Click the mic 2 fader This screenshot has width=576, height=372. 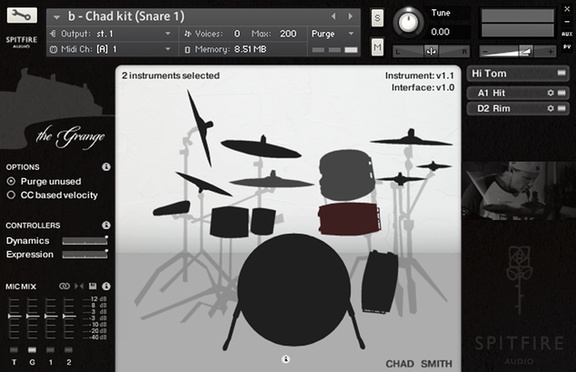point(69,316)
